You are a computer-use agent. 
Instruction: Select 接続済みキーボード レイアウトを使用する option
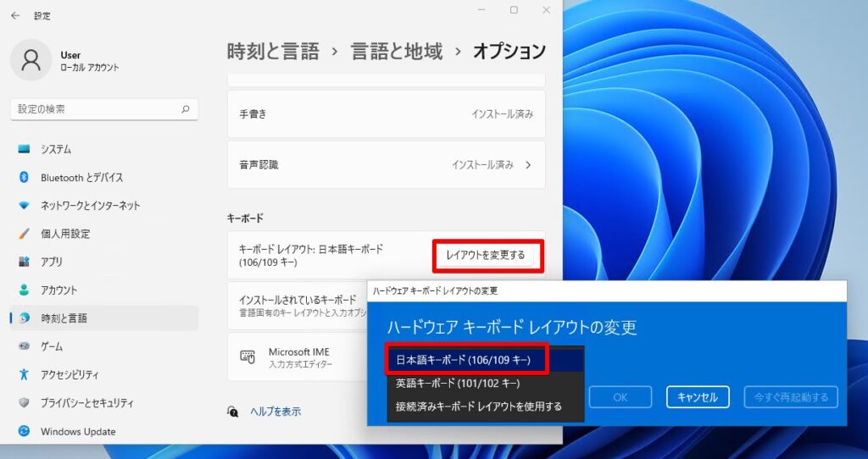pyautogui.click(x=485, y=406)
